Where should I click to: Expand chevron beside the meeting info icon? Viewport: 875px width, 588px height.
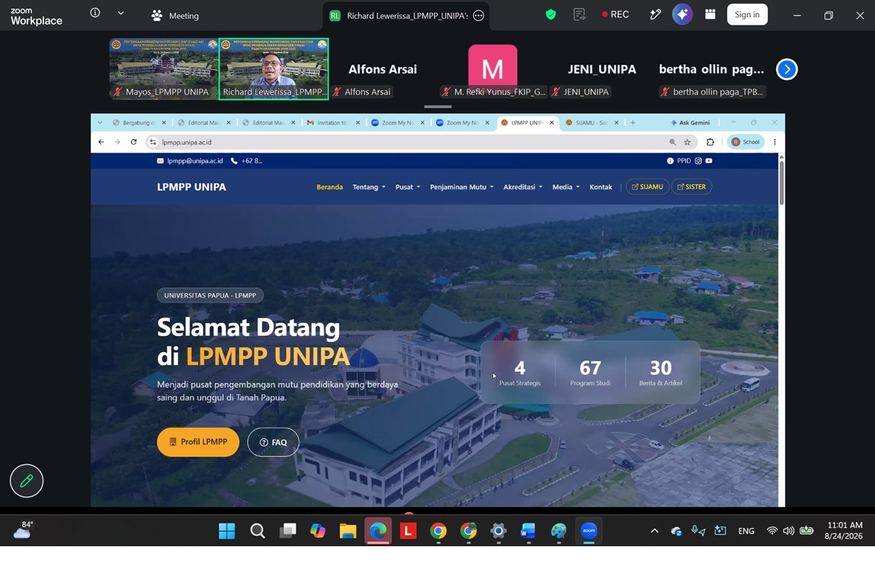tap(121, 13)
